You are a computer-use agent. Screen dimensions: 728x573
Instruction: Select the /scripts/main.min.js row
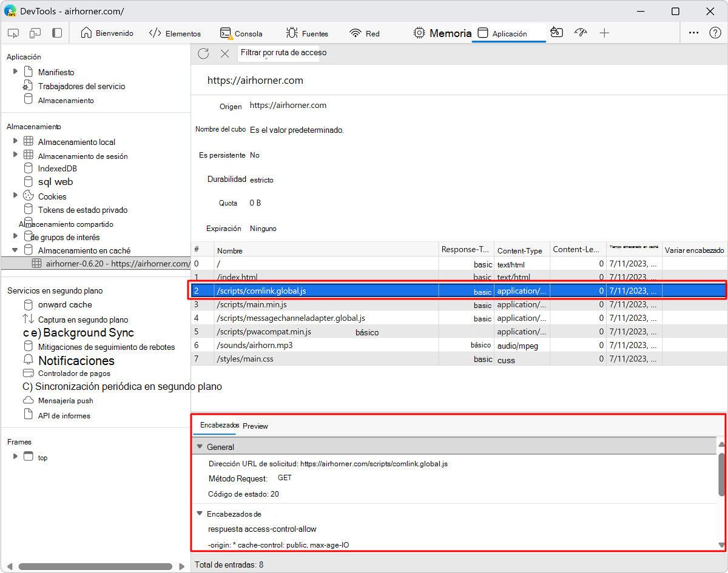[458, 304]
